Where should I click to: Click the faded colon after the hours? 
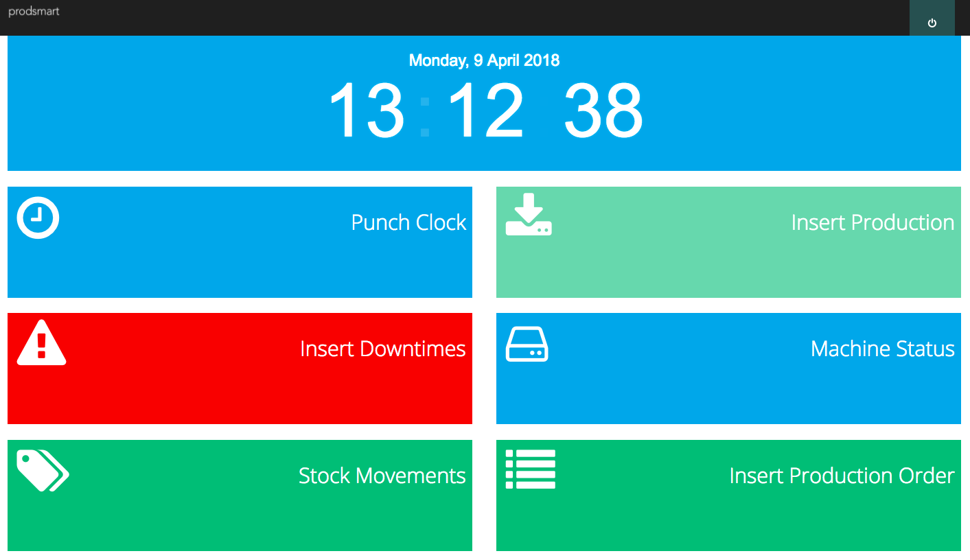point(425,115)
